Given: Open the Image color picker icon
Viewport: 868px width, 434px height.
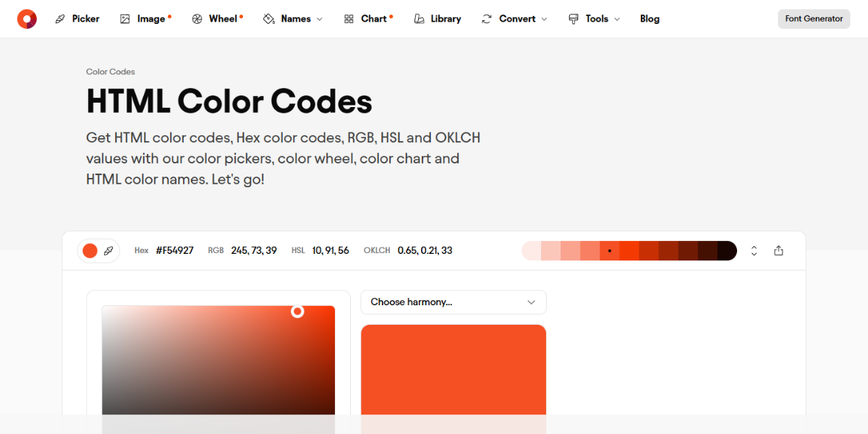Looking at the screenshot, I should pos(124,18).
